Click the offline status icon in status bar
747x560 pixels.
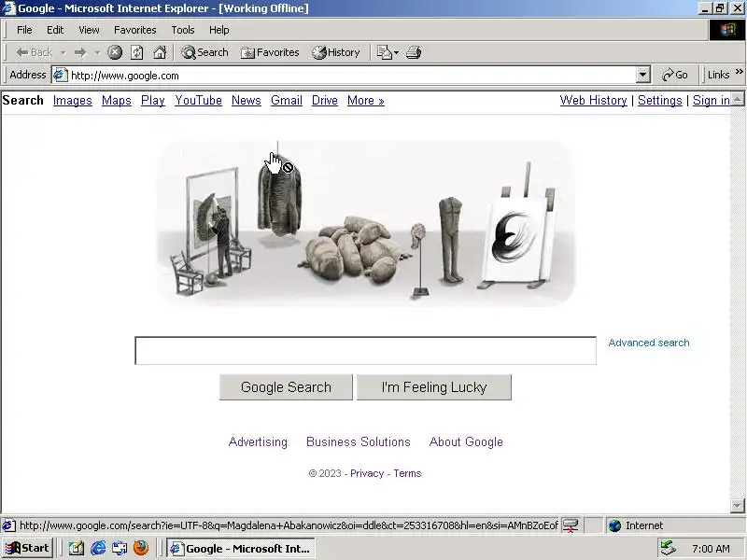(x=571, y=525)
